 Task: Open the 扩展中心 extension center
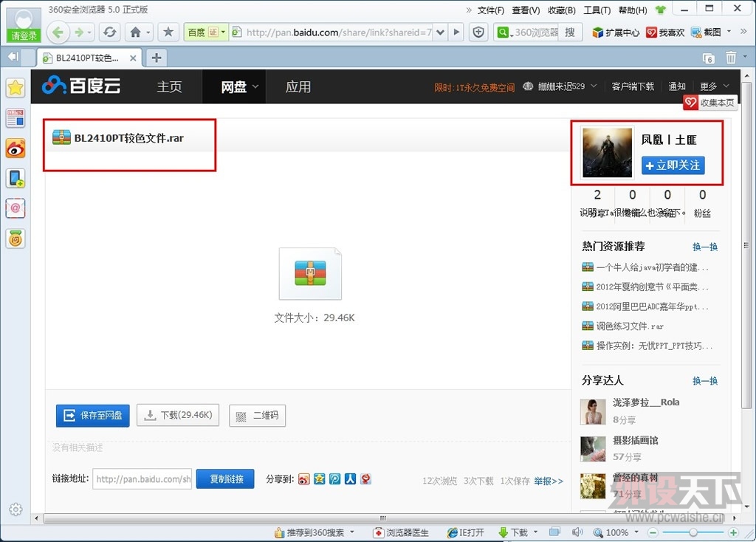(x=616, y=32)
